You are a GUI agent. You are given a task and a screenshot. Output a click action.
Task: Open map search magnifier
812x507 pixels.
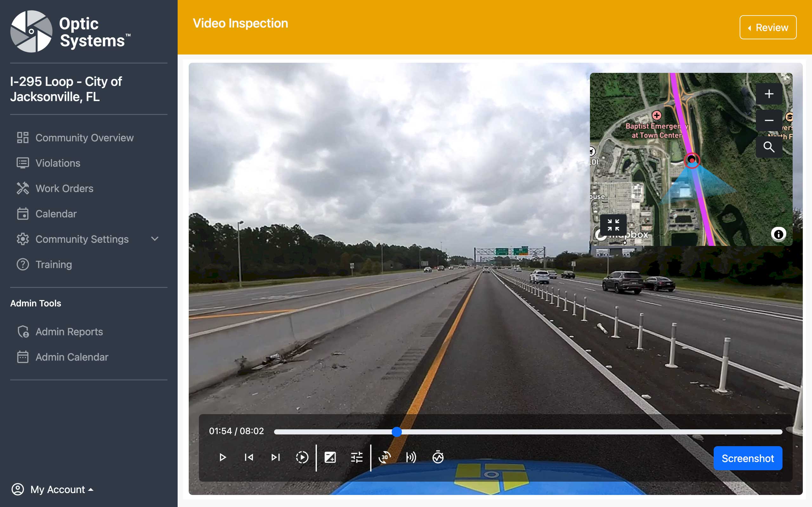coord(769,147)
